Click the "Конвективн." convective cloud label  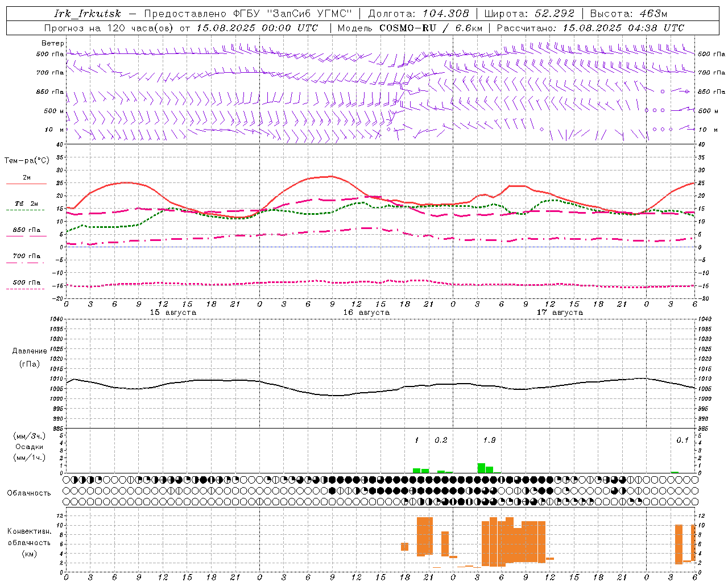pos(30,531)
